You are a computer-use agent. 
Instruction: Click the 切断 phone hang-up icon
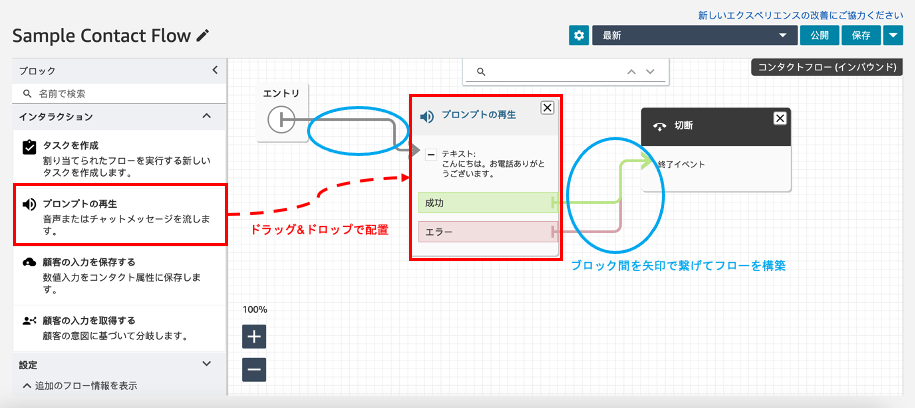tap(660, 126)
